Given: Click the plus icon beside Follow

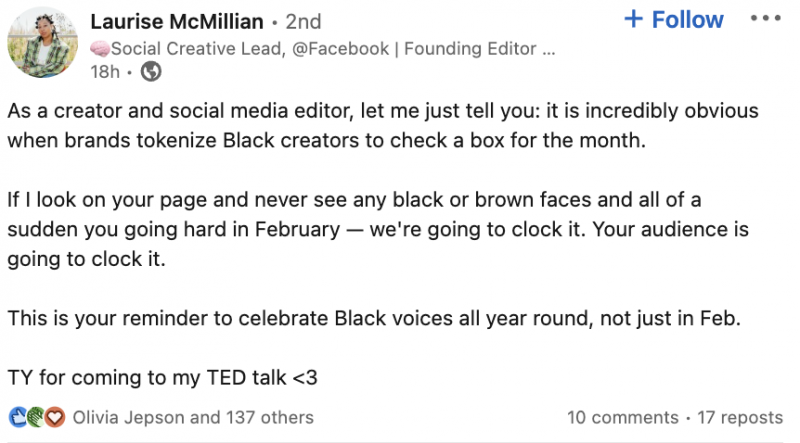Looking at the screenshot, I should click(633, 19).
